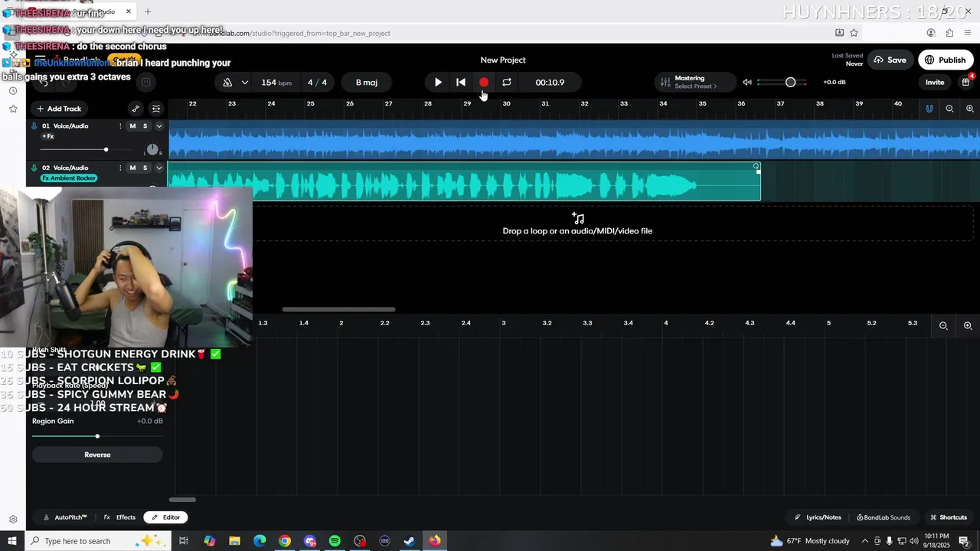Mute track 02 Voice/Audio
This screenshot has height=551, width=980.
click(x=132, y=168)
